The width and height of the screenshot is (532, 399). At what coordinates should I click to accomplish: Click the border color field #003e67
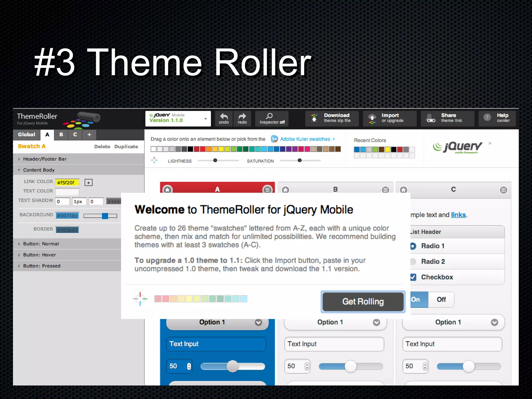click(x=67, y=230)
